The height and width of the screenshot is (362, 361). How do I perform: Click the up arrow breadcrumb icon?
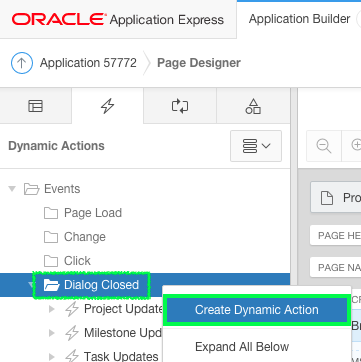pyautogui.click(x=22, y=63)
